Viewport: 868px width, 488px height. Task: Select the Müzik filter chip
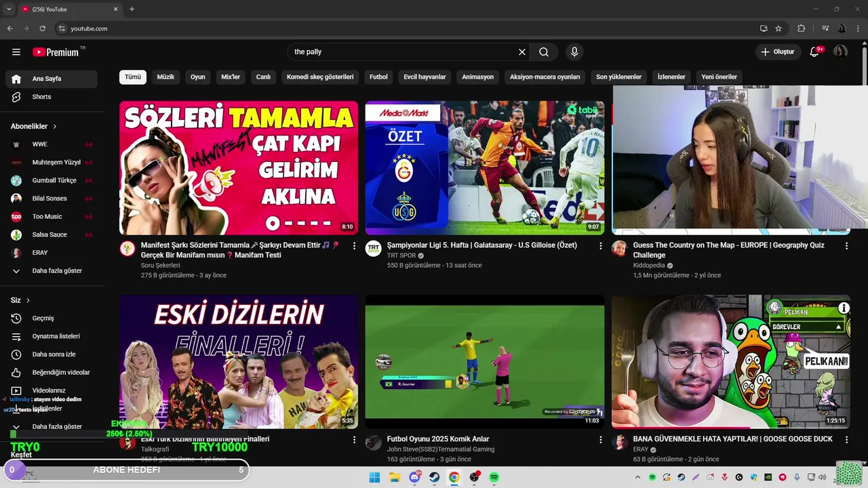pyautogui.click(x=165, y=77)
